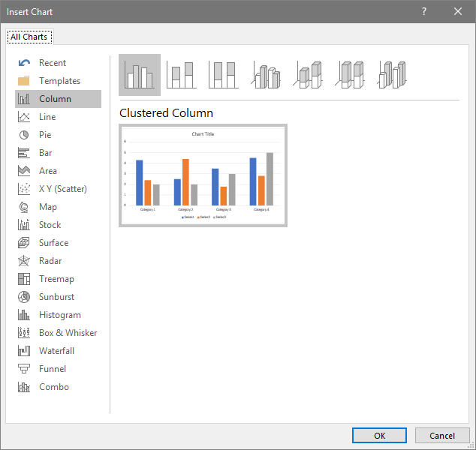Pick the 100% Stacked Column icon

223,75
